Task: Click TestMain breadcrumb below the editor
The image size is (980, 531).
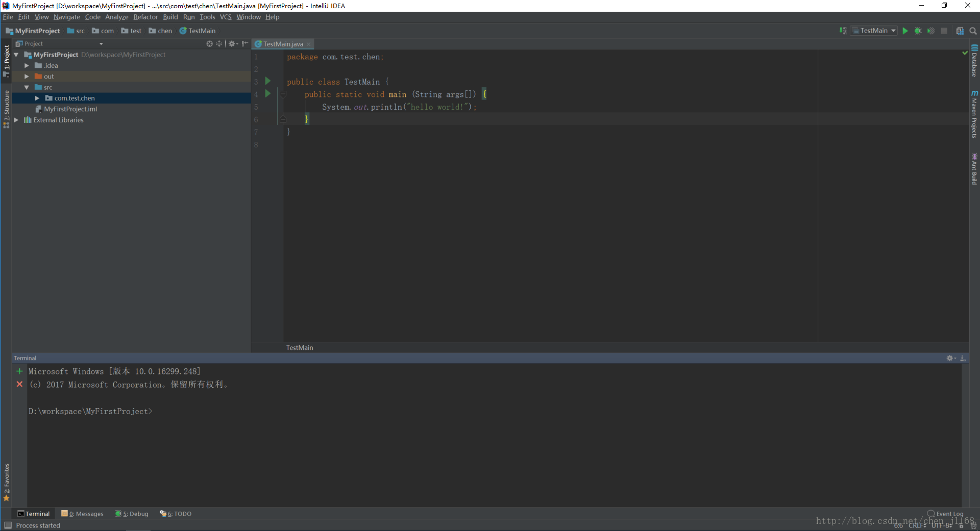Action: click(300, 347)
